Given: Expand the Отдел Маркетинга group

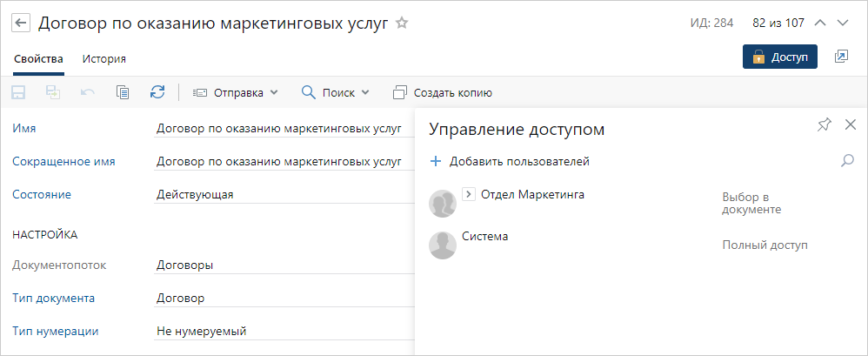Looking at the screenshot, I should (x=468, y=194).
